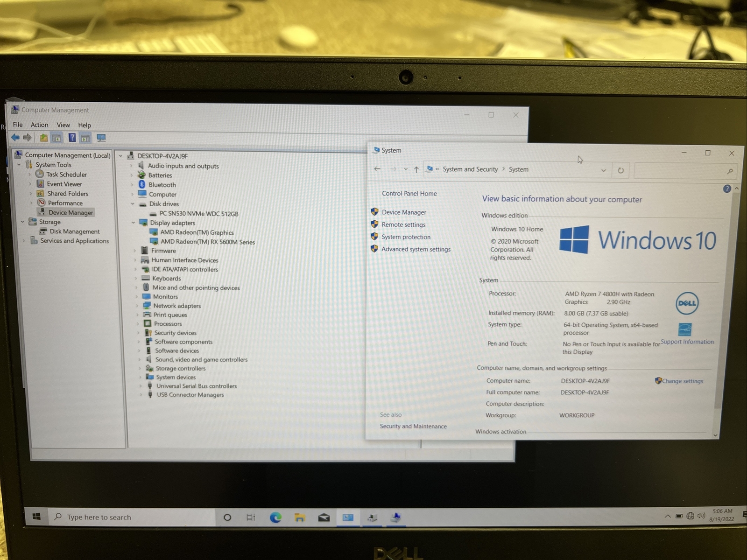Expand the Firmware category
Screen dimensions: 747x560
pos(134,251)
